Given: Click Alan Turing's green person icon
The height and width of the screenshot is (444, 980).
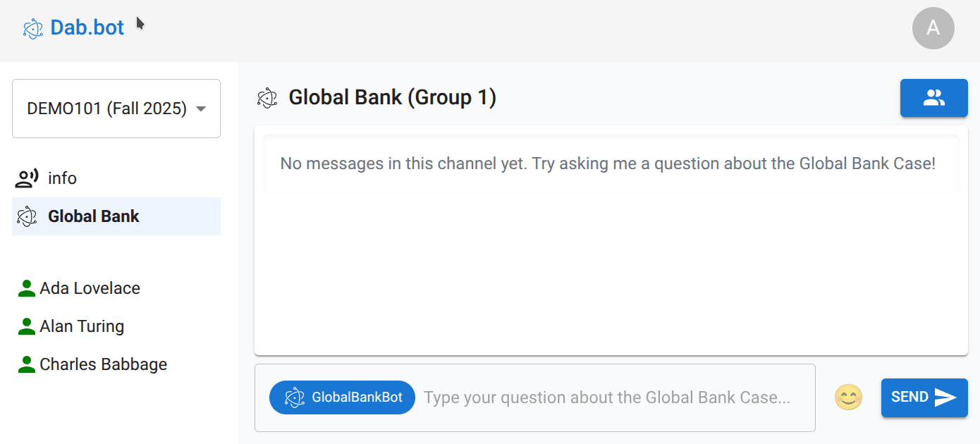Looking at the screenshot, I should click(27, 326).
